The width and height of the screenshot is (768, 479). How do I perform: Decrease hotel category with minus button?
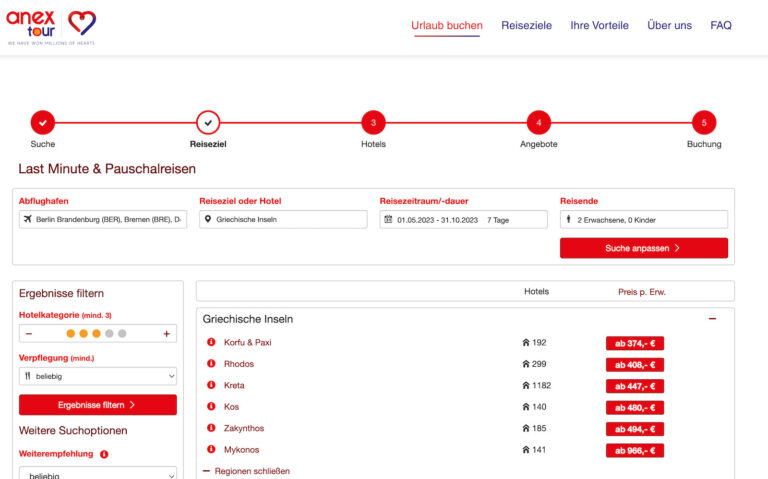[29, 334]
